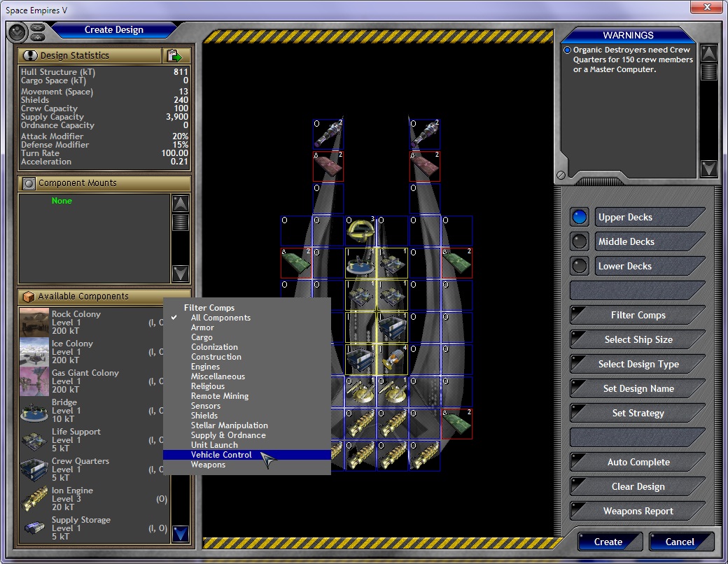Viewport: 728px width, 564px height.
Task: Select the Gas Giant Colony component icon
Action: [x=34, y=381]
